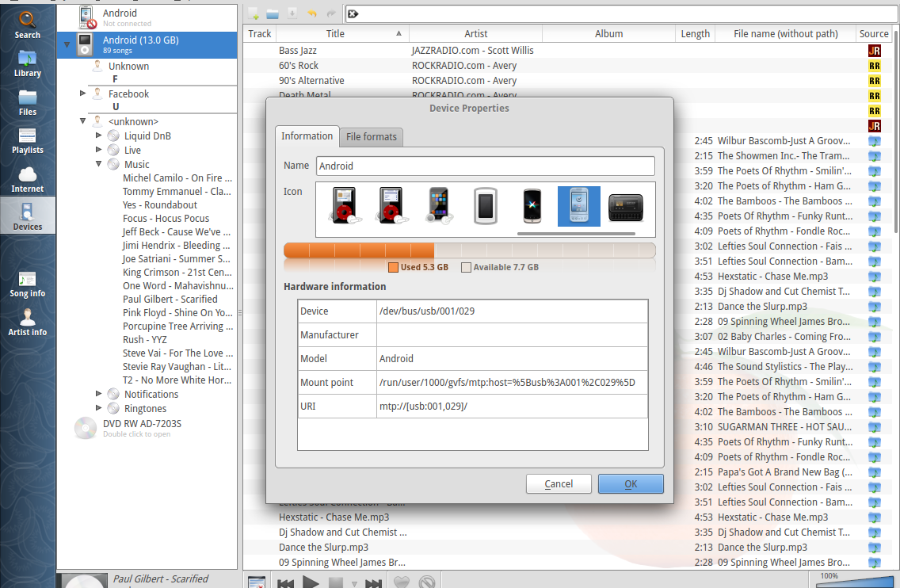The width and height of the screenshot is (900, 588).
Task: Click inside the device Name field
Action: click(x=485, y=166)
